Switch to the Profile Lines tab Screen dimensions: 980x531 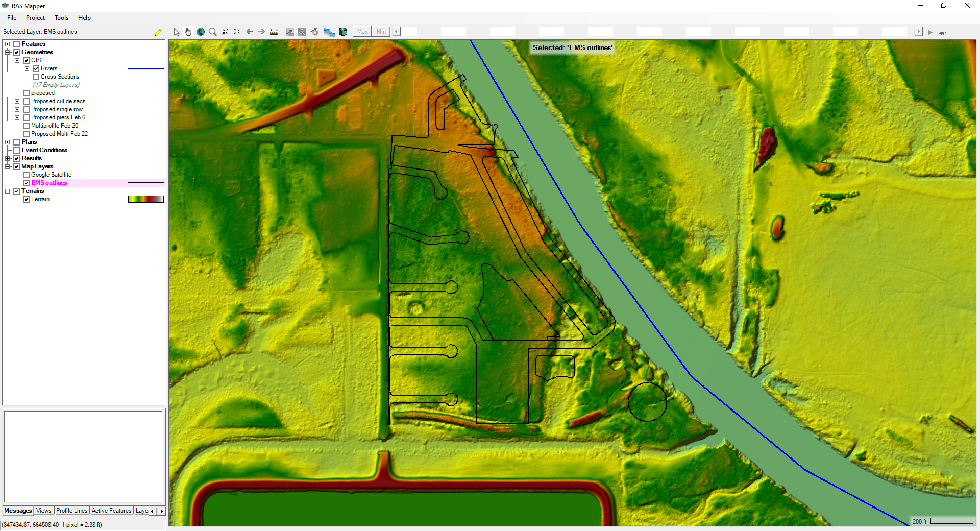71,511
